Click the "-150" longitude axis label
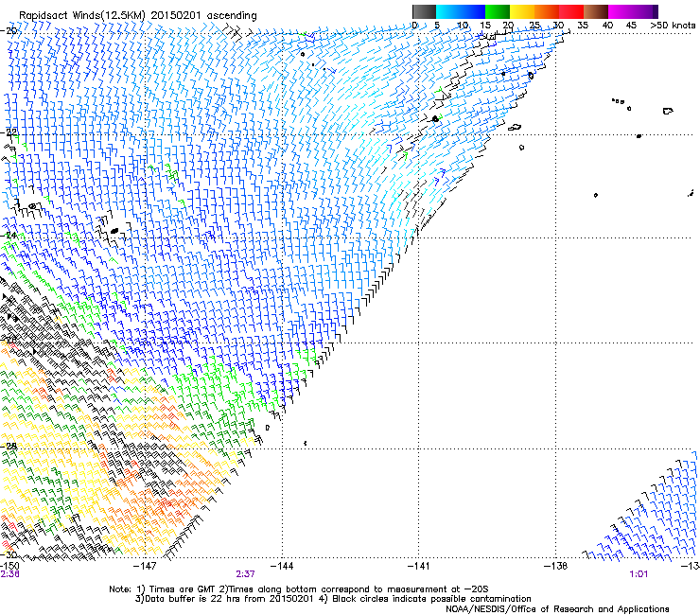 tap(9, 566)
